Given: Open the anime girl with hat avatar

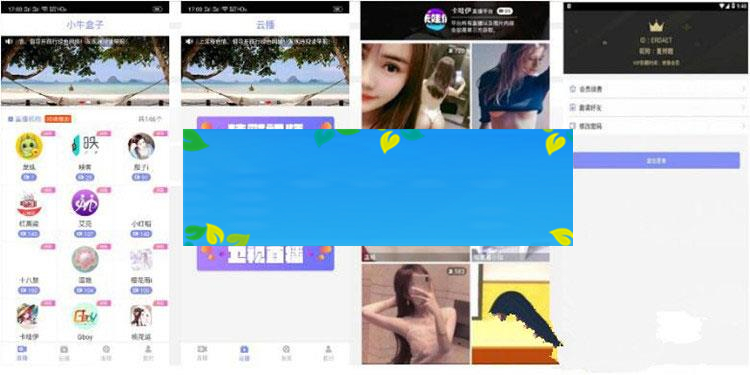Looking at the screenshot, I should (x=28, y=316).
